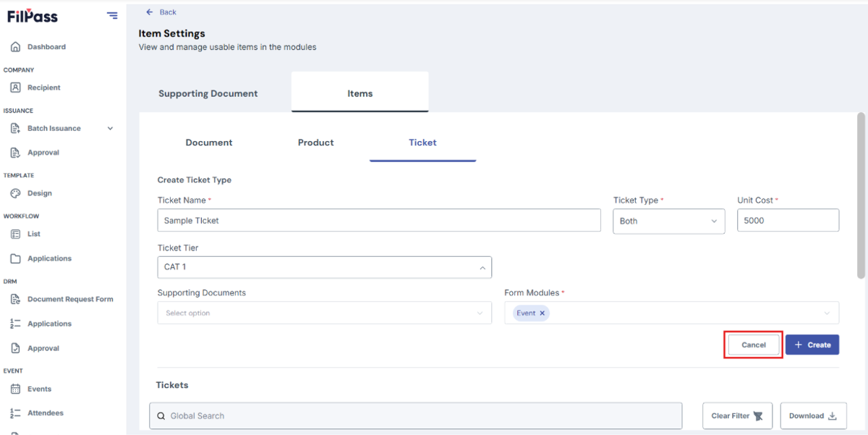Go to Dashboard in sidebar
868x435 pixels.
click(46, 47)
